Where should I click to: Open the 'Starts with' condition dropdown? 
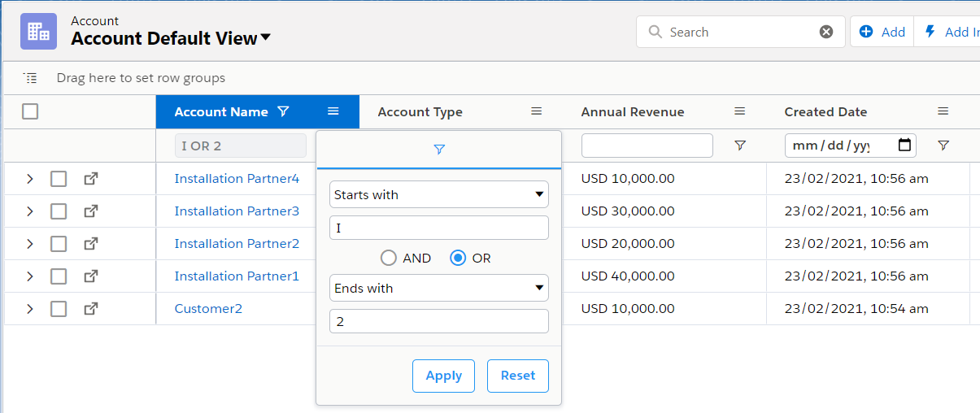click(438, 194)
